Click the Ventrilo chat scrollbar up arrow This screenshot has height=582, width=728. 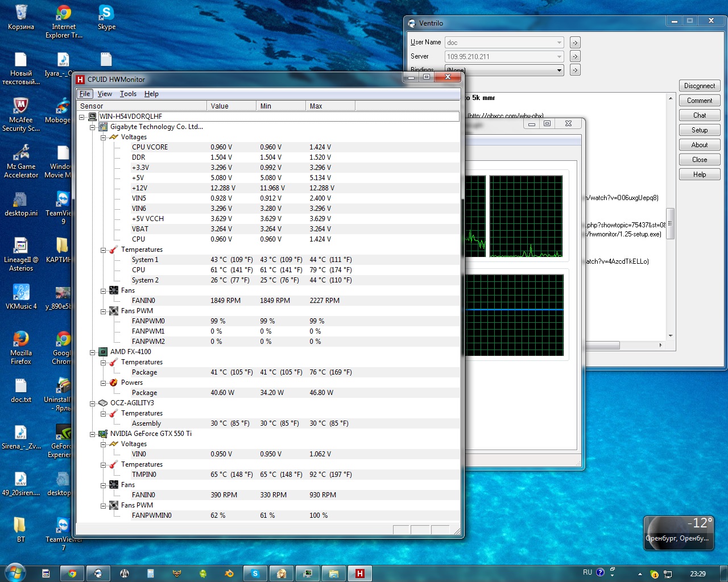(x=671, y=98)
